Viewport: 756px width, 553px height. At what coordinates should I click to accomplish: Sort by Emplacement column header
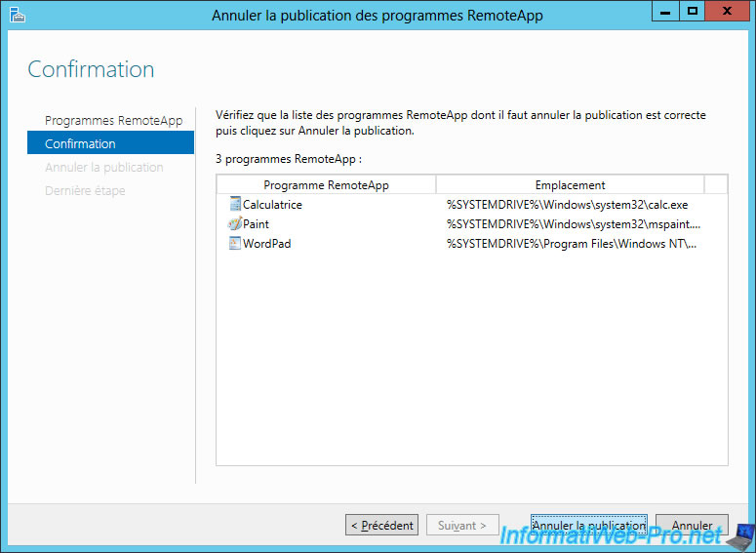click(570, 184)
